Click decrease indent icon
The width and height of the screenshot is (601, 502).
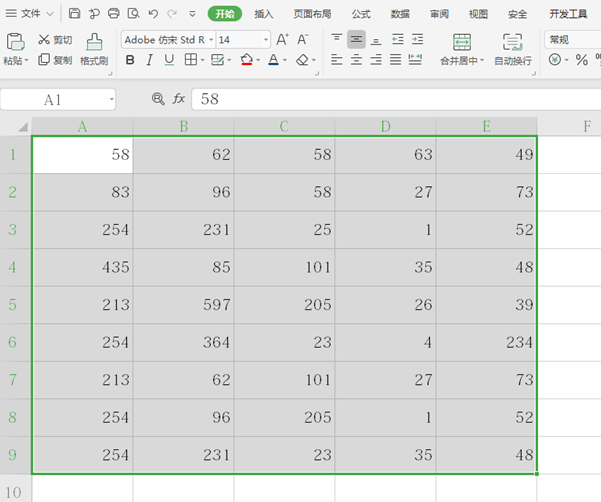tap(397, 39)
